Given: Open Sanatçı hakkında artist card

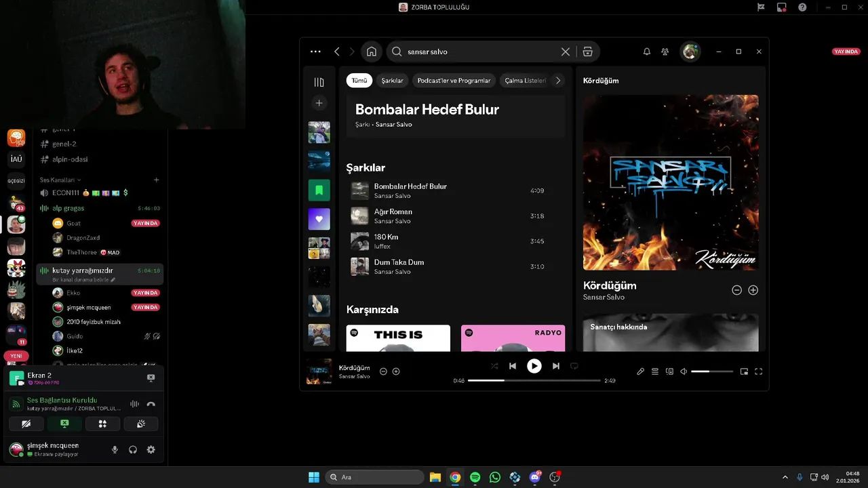Looking at the screenshot, I should coord(671,332).
